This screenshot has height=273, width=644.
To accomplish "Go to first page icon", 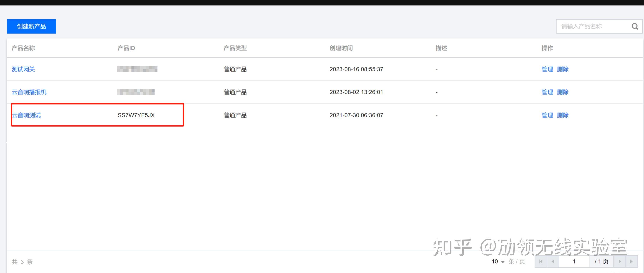I will click(x=541, y=261).
